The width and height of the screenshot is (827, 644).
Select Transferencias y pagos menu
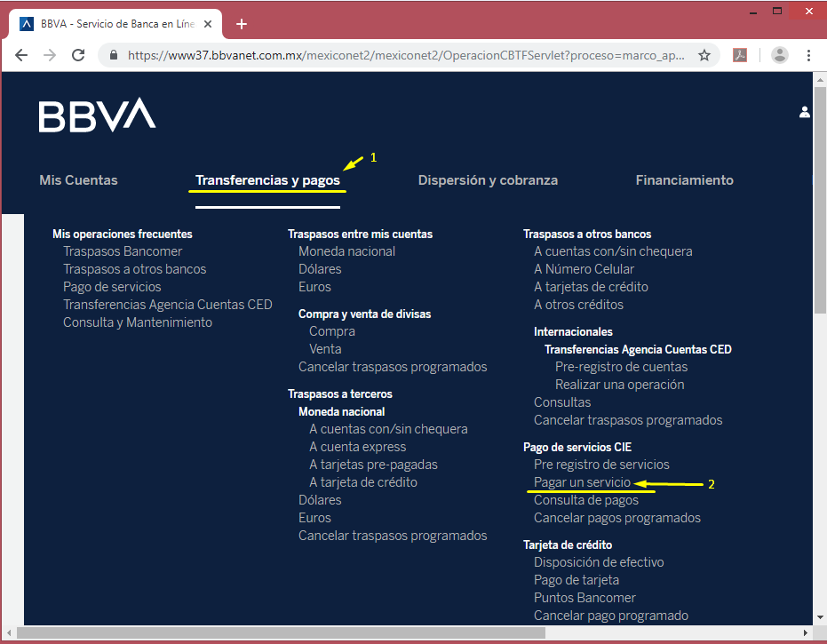(x=267, y=180)
